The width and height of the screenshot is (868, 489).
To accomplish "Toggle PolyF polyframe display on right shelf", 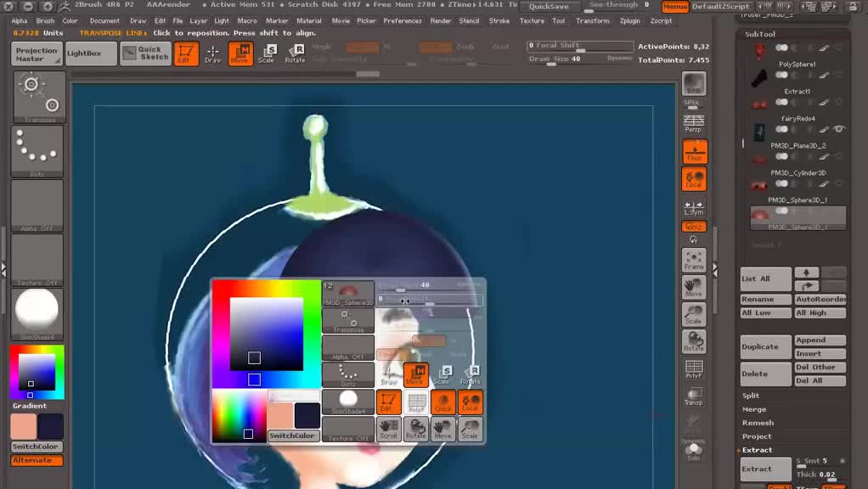I will (694, 369).
